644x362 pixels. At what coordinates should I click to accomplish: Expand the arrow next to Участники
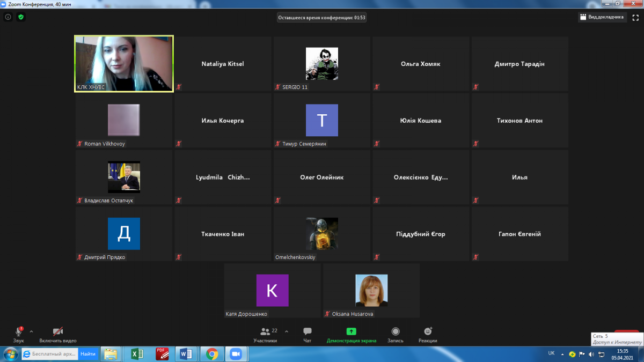286,331
